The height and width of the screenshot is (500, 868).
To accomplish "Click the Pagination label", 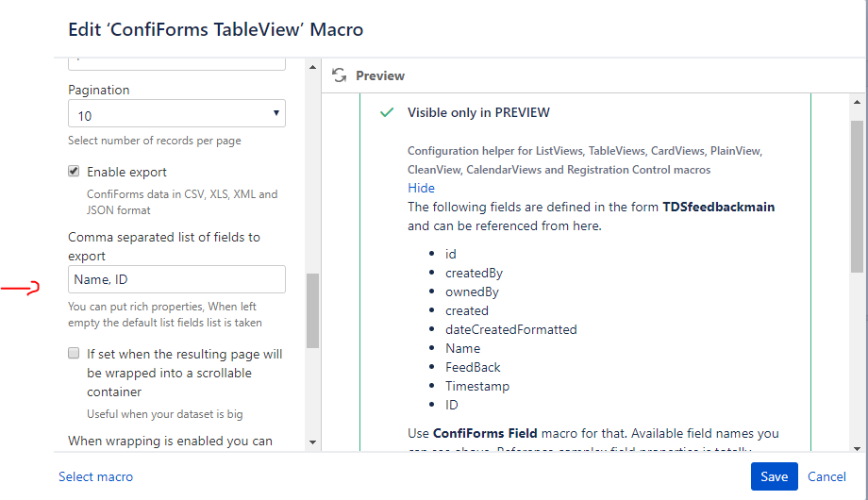I will tap(98, 90).
